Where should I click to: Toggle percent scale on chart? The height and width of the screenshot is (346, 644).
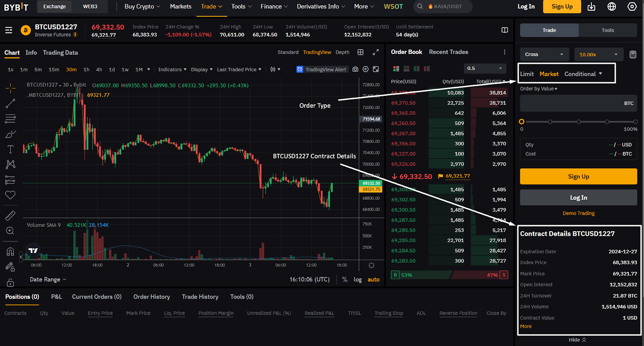point(345,280)
